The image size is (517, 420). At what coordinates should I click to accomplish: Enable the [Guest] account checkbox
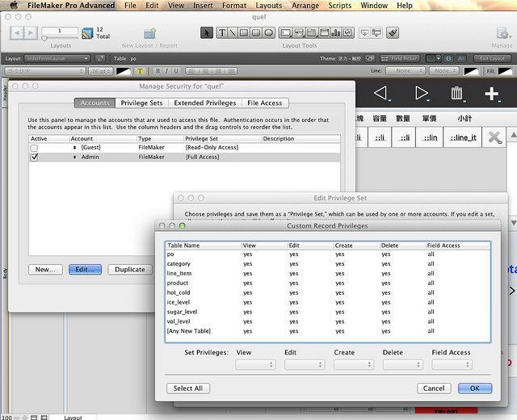pyautogui.click(x=34, y=148)
